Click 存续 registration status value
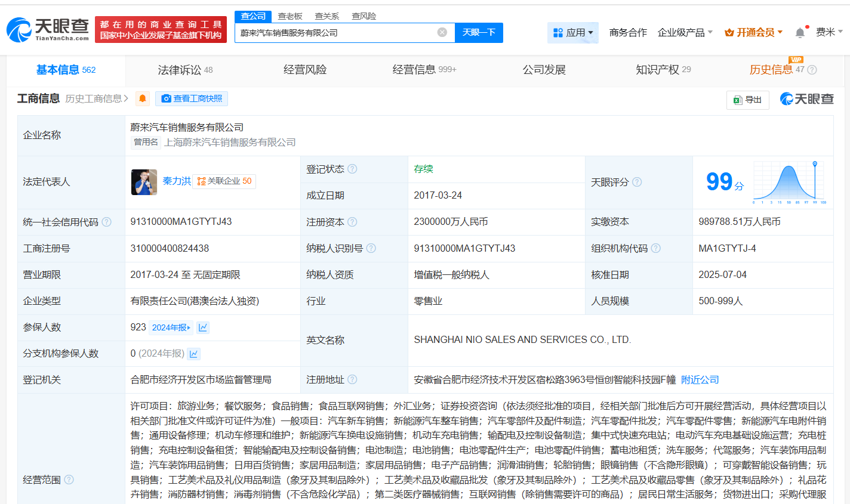The height and width of the screenshot is (504, 850). click(x=423, y=169)
